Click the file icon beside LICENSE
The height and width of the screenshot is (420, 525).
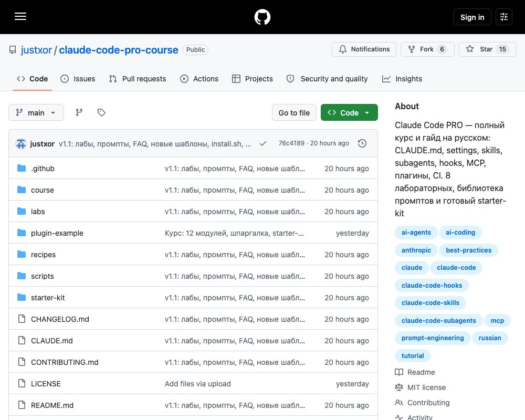click(x=22, y=383)
